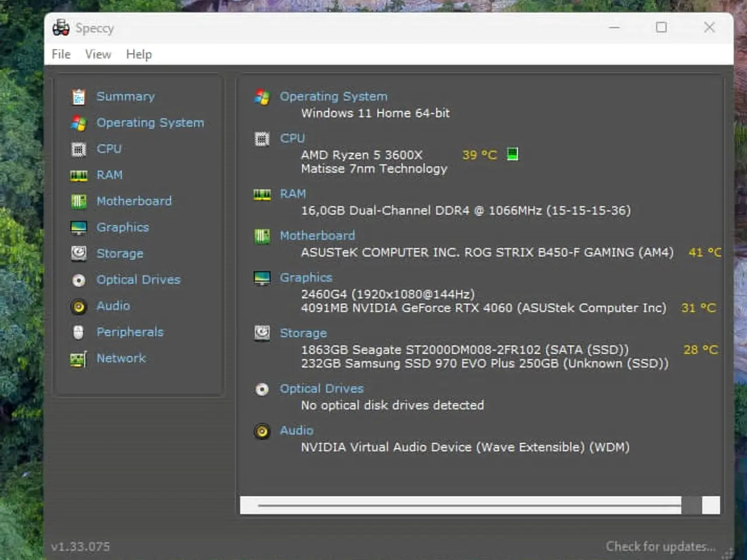The width and height of the screenshot is (747, 560).
Task: Click the Graphics monitor icon in summary panel
Action: [x=262, y=278]
